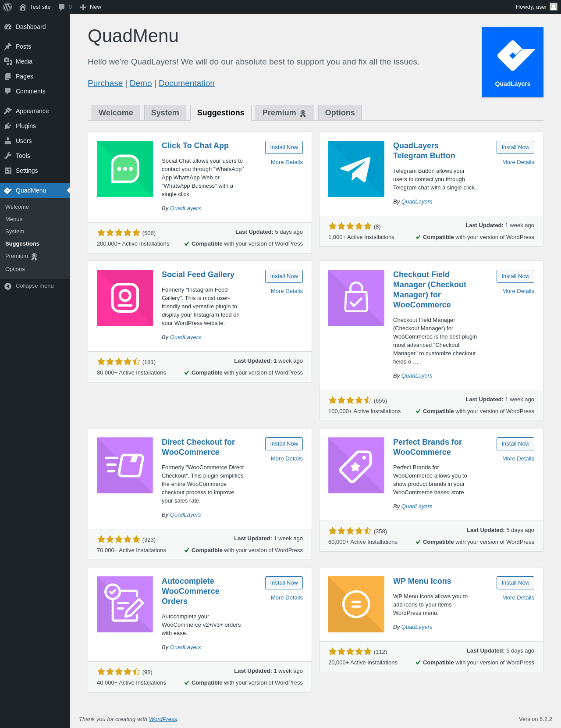The image size is (561, 728).
Task: Click the Comments sidebar icon
Action: [x=8, y=91]
